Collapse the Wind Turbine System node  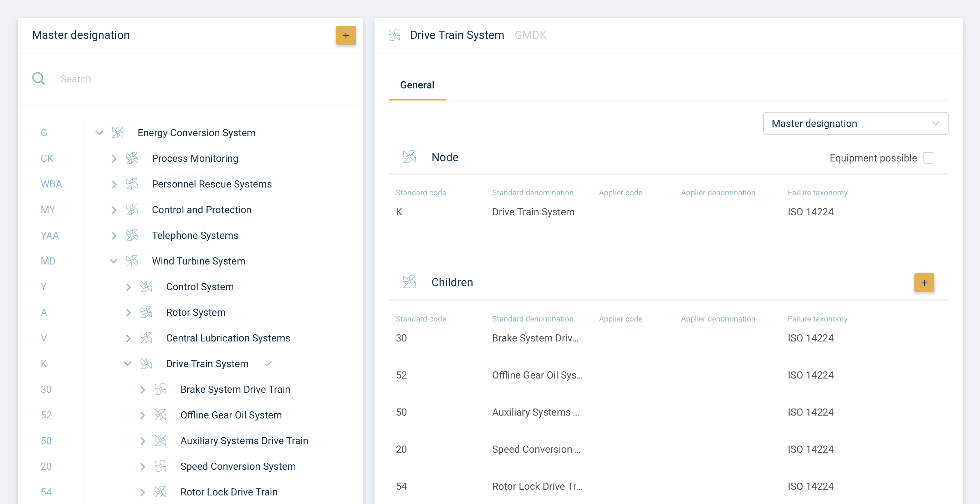(113, 261)
